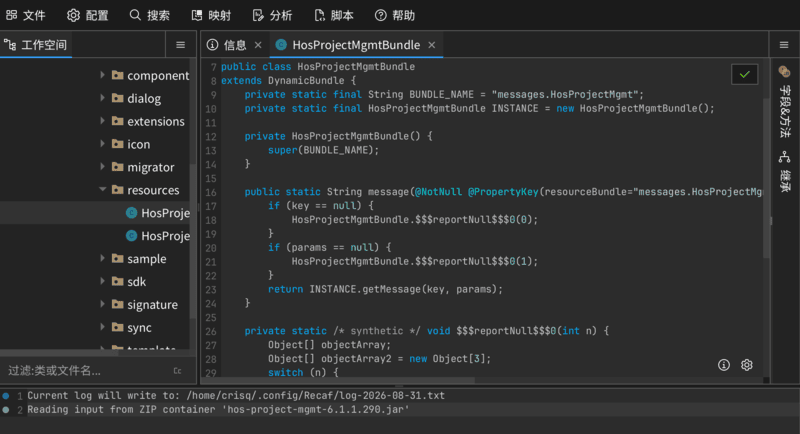Select the resources folder row
Viewport: 800px width, 434px height.
pos(95,190)
